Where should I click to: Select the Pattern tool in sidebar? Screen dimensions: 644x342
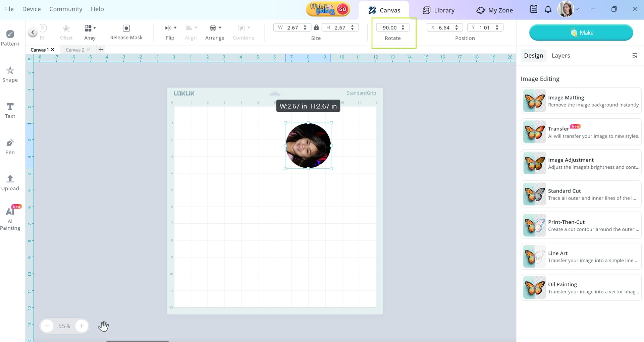click(x=10, y=38)
